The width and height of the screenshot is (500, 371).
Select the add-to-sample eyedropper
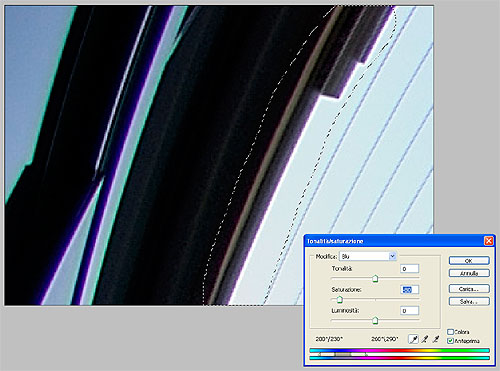[x=425, y=339]
